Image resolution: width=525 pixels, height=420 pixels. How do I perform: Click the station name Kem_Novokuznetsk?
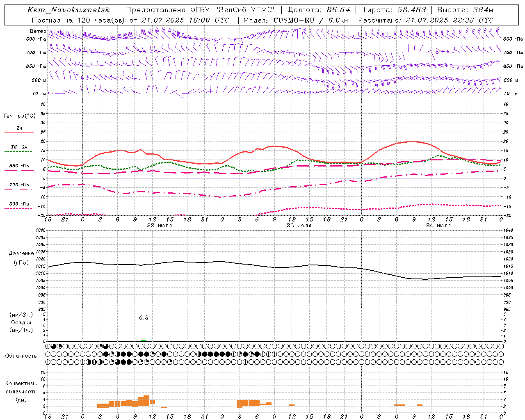click(68, 10)
